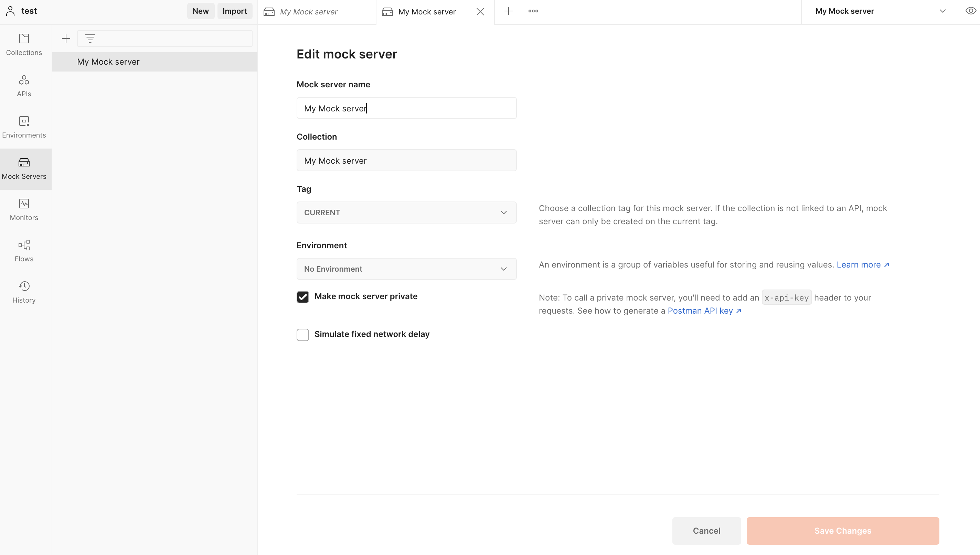The image size is (980, 555).
Task: Click the filter icon in sidebar search
Action: [x=90, y=39]
